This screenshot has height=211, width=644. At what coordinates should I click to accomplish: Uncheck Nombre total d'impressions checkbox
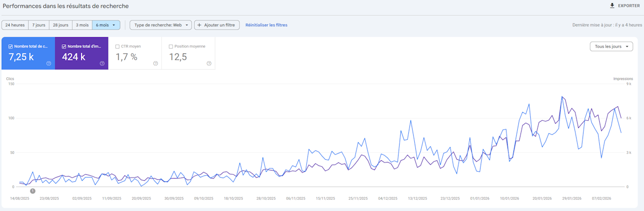[64, 46]
